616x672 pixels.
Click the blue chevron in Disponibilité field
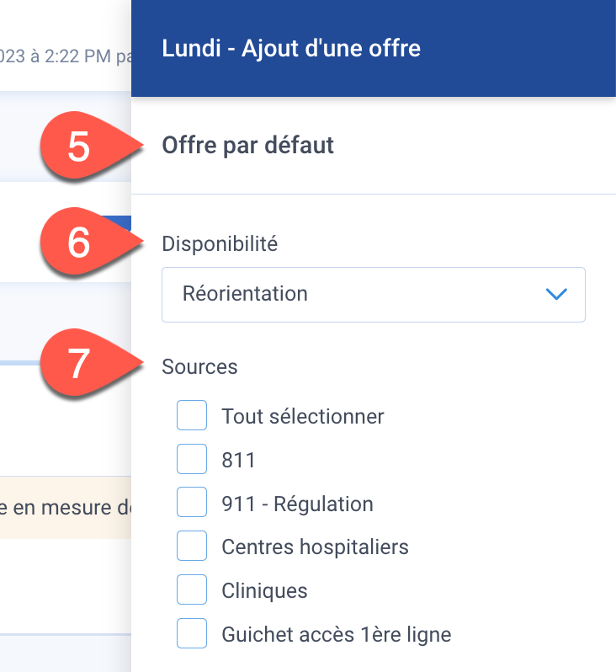pyautogui.click(x=556, y=294)
